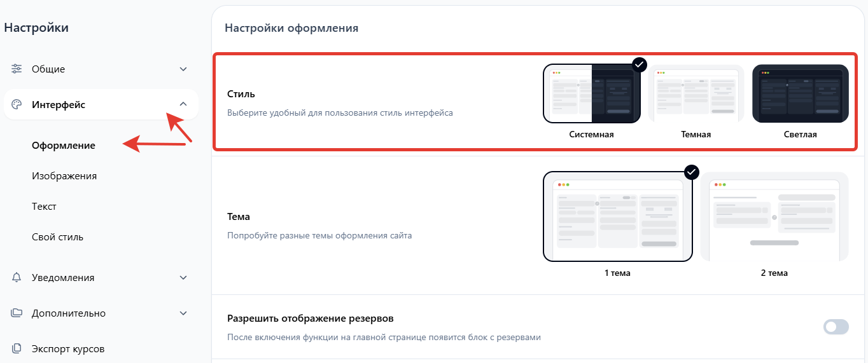
Task: Go to Свой стиль settings
Action: point(57,236)
